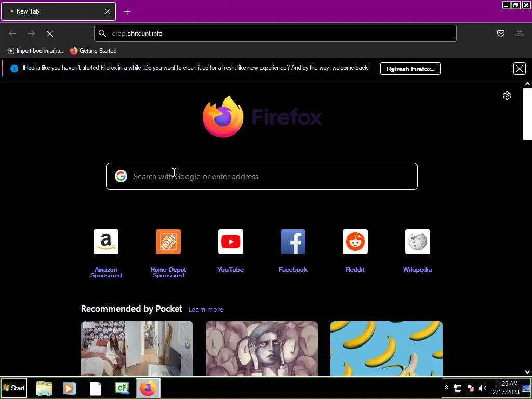Go back with the left arrow button
This screenshot has width=532, height=399.
tap(12, 34)
